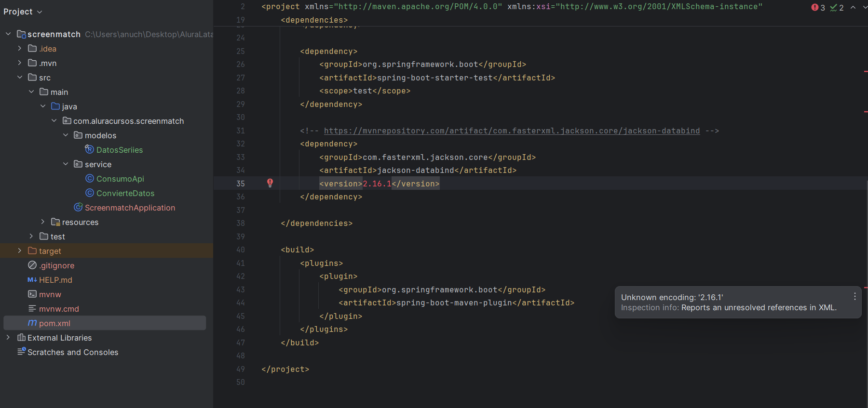This screenshot has height=408, width=868.
Task: Open the inspection popup more-options menu
Action: point(854,297)
